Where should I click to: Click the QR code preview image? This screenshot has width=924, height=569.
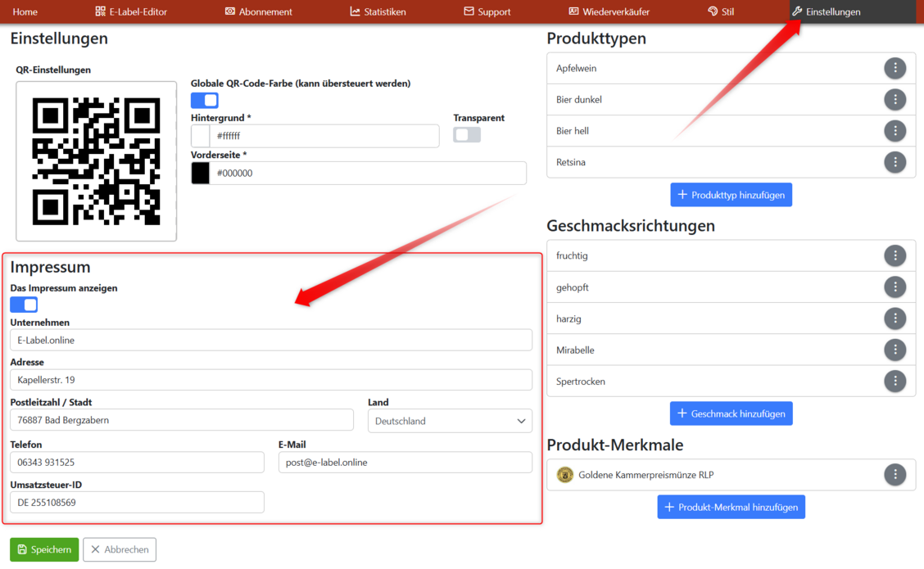(96, 161)
